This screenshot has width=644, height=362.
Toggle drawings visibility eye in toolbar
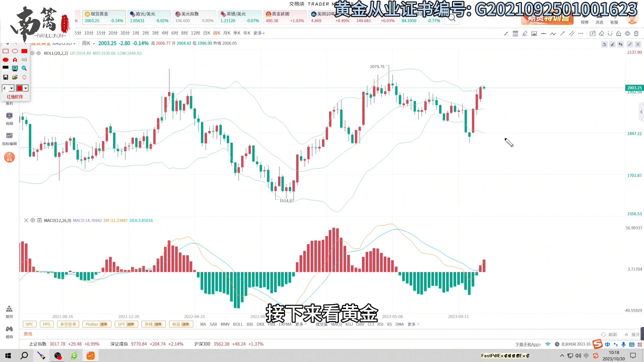(x=628, y=34)
